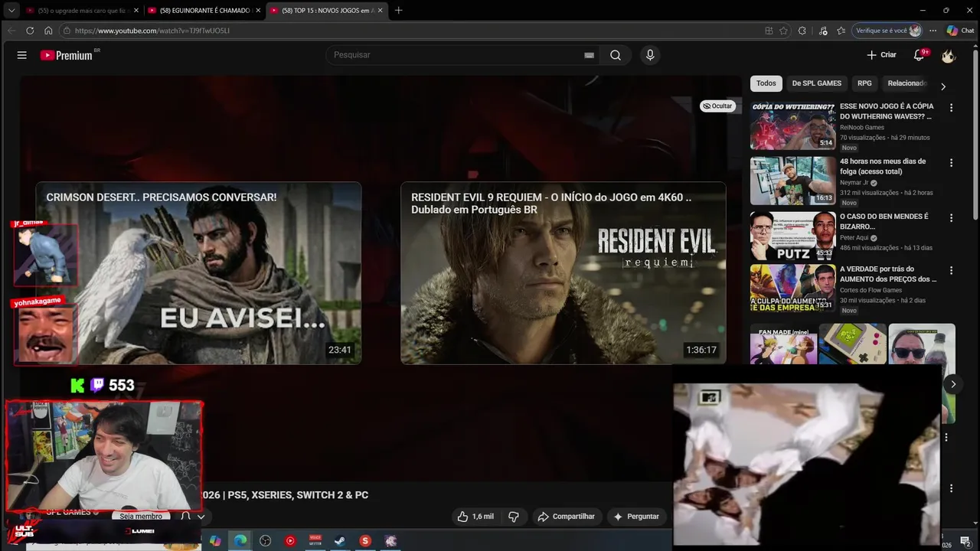Open title 'A VERDADE por trás do AUMENTO dos PREÇOS'
This screenshot has height=551, width=980.
coord(888,274)
